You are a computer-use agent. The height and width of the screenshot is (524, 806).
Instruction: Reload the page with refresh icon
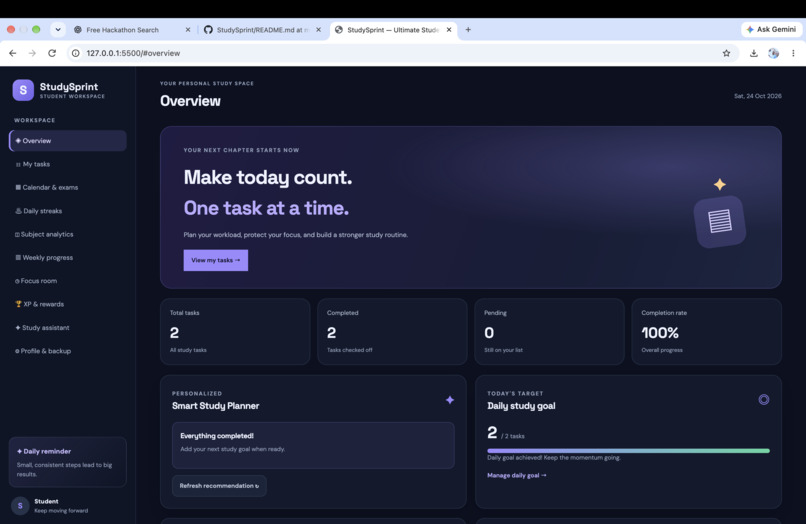point(52,53)
